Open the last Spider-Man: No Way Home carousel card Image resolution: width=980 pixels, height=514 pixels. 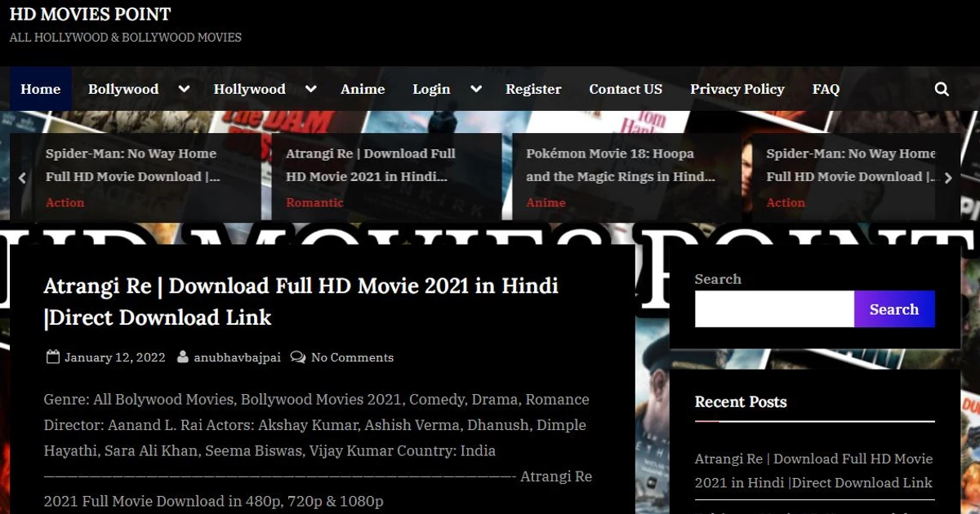pyautogui.click(x=852, y=165)
